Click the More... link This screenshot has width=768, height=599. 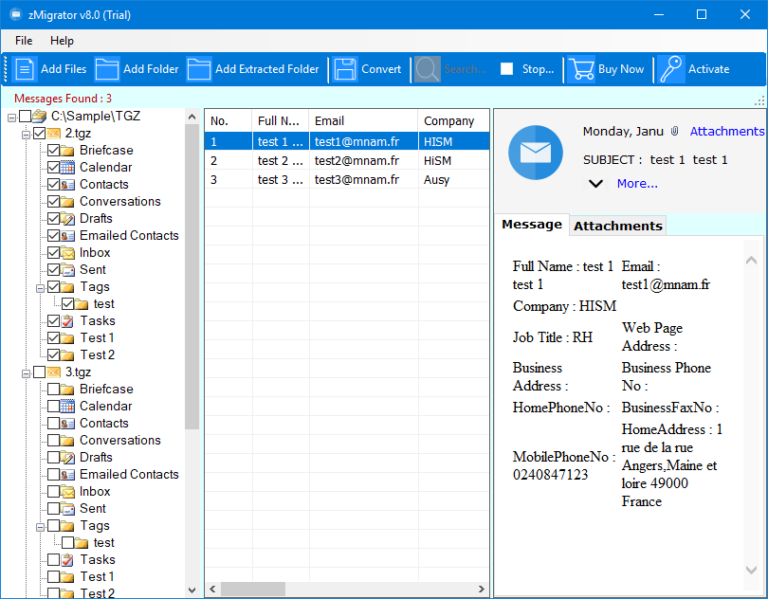coord(637,184)
